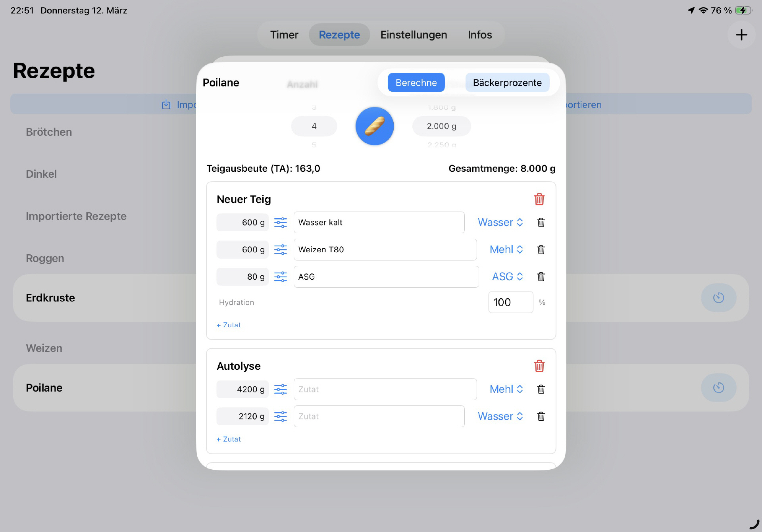762x532 pixels.
Task: Click the blue baguette bread icon
Action: point(374,126)
